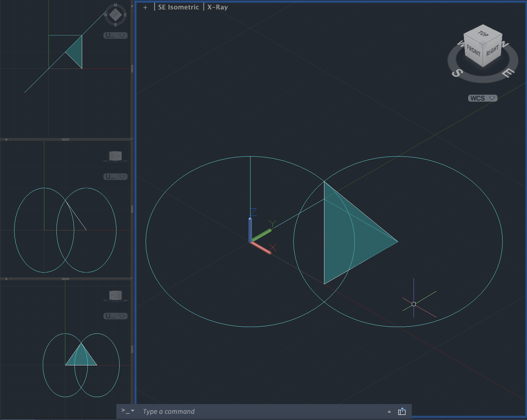Click the E compass letter in top-left viewport
The width and height of the screenshot is (527, 420).
point(125,15)
